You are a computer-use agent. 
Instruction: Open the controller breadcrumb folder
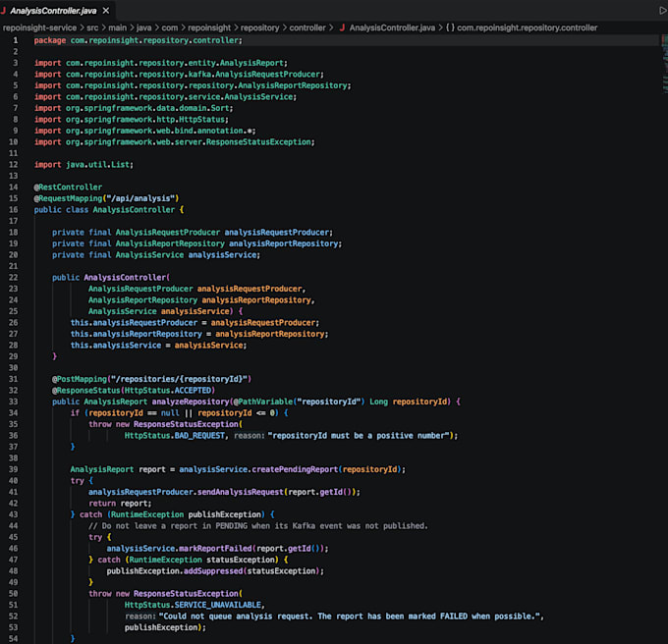point(307,27)
